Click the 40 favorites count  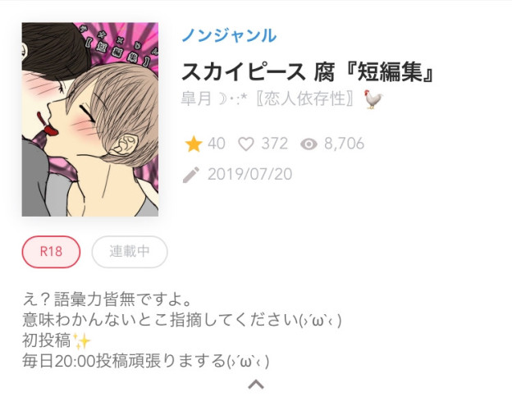point(217,144)
